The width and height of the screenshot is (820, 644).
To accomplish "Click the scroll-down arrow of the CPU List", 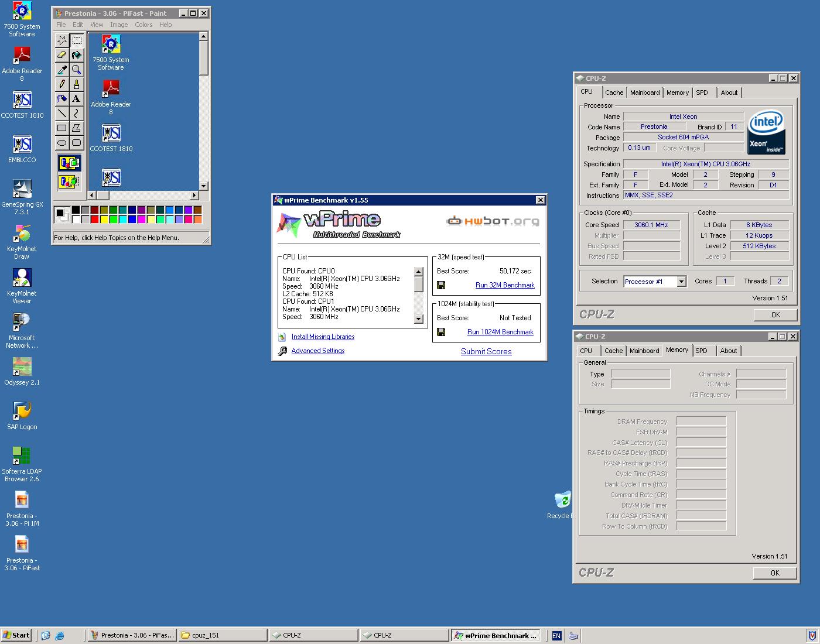I will pos(418,319).
